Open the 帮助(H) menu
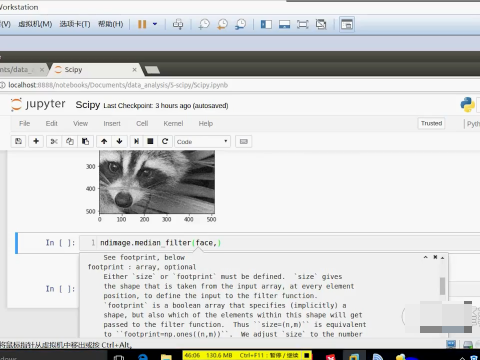 click(x=110, y=24)
